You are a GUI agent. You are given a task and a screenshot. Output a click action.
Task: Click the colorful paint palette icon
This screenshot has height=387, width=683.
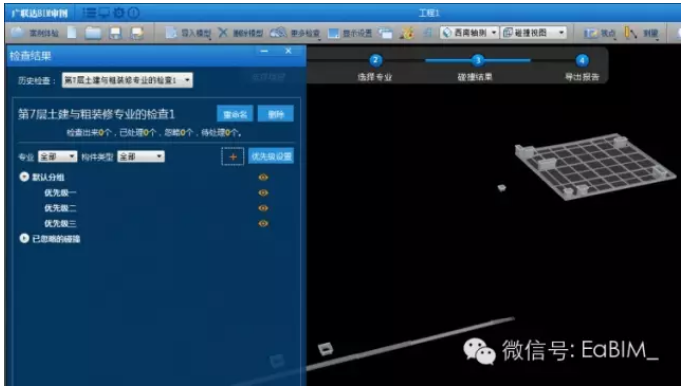point(407,33)
